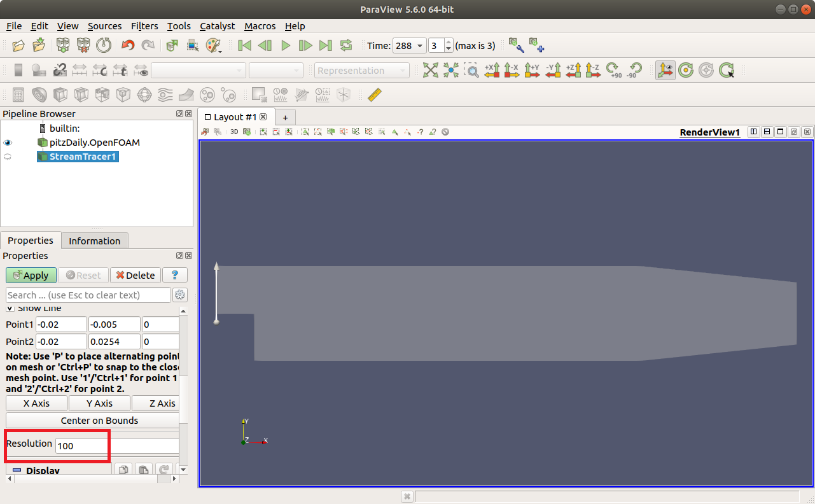Screen dimensions: 815x504
Task: Rotate view 90 degrees clockwise
Action: click(614, 70)
